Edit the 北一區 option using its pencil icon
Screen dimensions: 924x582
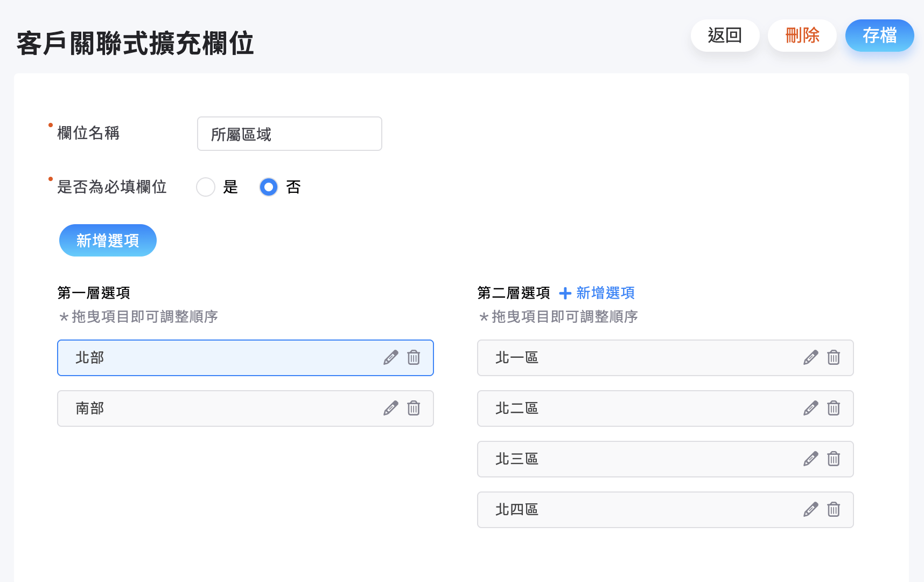[810, 357]
